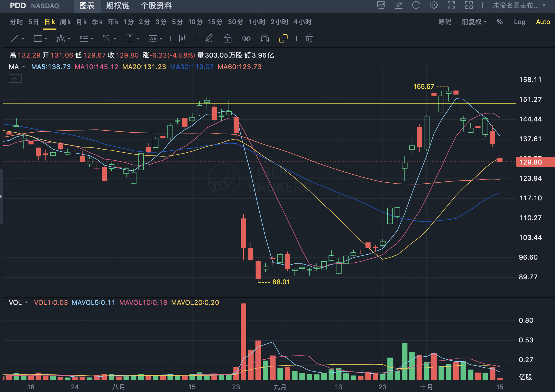Enter fullscreen mode via expand icon
This screenshot has height=392, width=555.
tap(451, 5)
